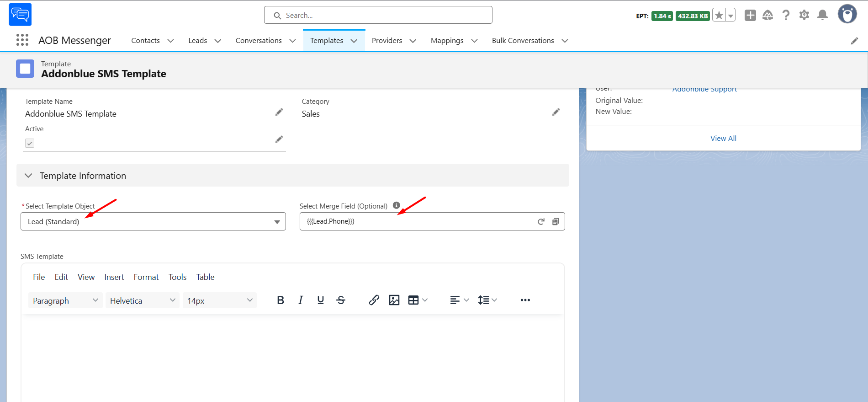Open the notifications bell
This screenshot has width=868, height=402.
(822, 15)
